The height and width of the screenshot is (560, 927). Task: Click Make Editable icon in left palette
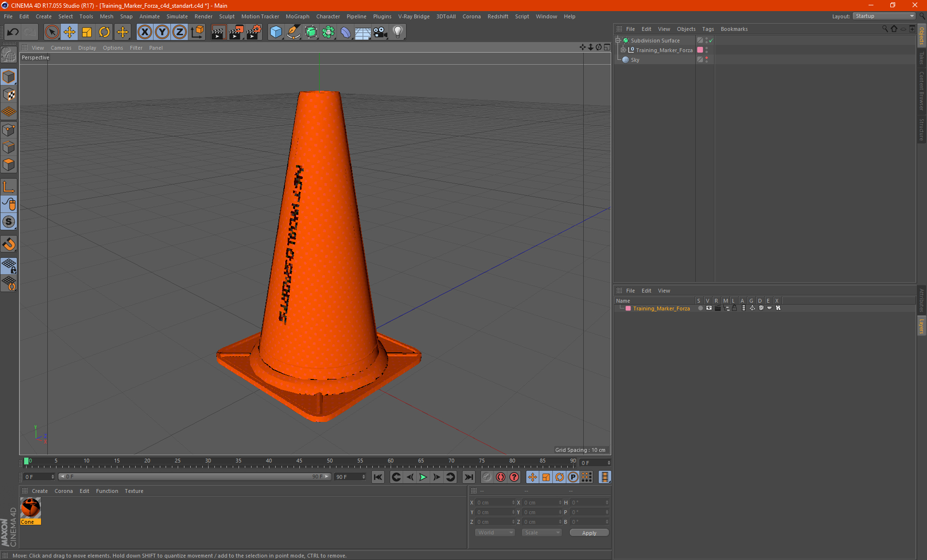click(9, 55)
